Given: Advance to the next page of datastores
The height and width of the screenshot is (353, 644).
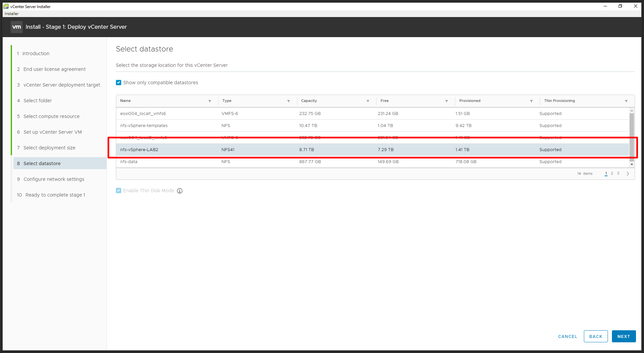Looking at the screenshot, I should click(628, 173).
